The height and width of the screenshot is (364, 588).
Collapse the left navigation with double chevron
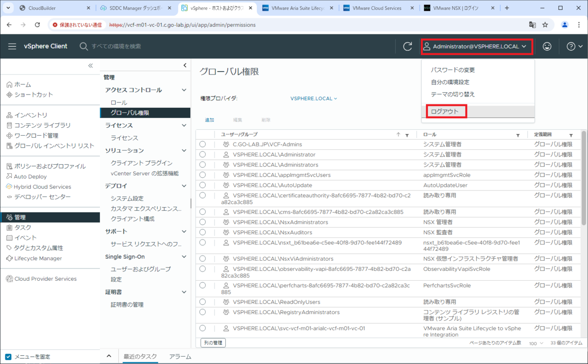click(90, 66)
